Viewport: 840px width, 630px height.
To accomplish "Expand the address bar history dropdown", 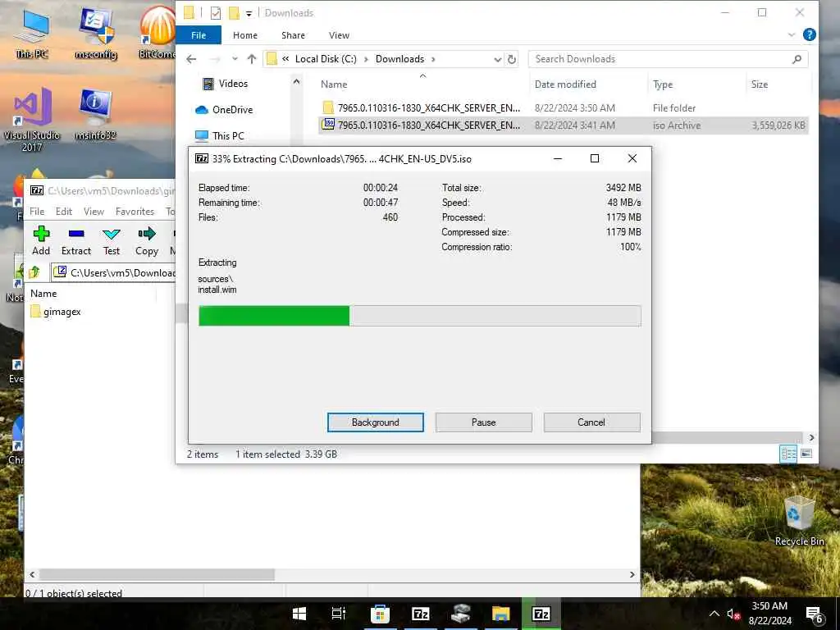I will click(x=498, y=59).
